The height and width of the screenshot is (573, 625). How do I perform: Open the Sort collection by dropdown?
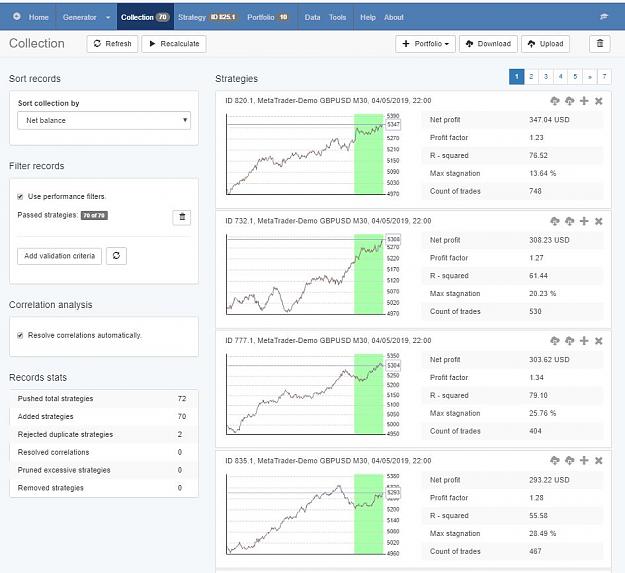tap(104, 120)
